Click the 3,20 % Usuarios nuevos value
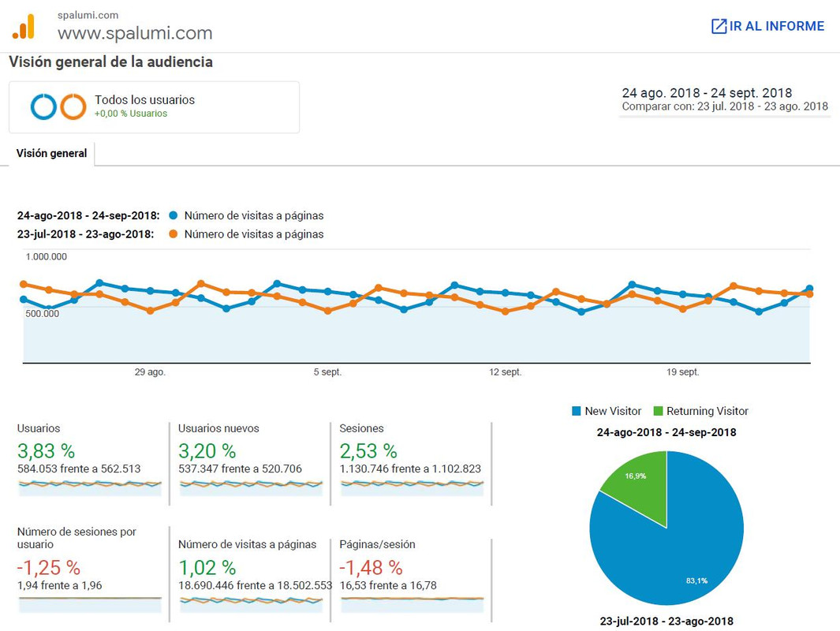Image resolution: width=840 pixels, height=631 pixels. [207, 451]
